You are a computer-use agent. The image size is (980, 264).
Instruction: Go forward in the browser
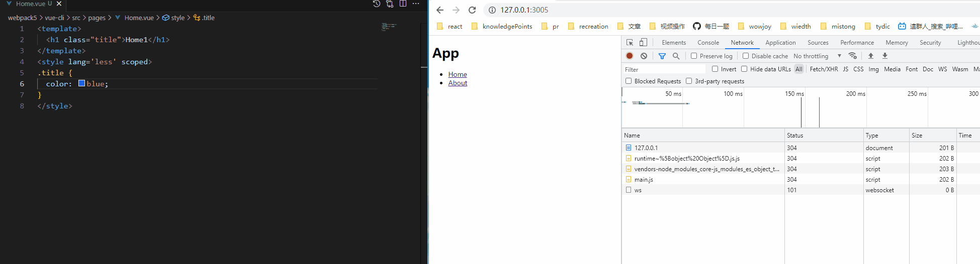pyautogui.click(x=456, y=10)
